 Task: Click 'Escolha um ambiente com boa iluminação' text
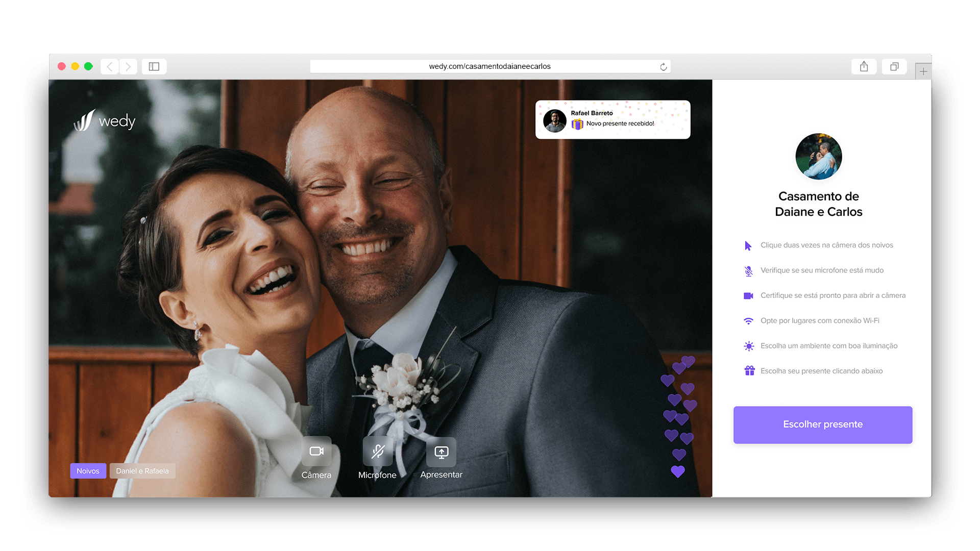point(829,346)
